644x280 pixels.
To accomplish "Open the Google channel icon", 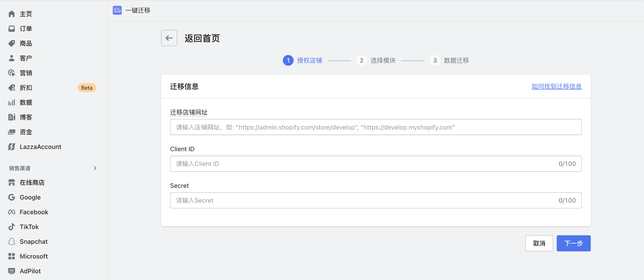I will [12, 197].
